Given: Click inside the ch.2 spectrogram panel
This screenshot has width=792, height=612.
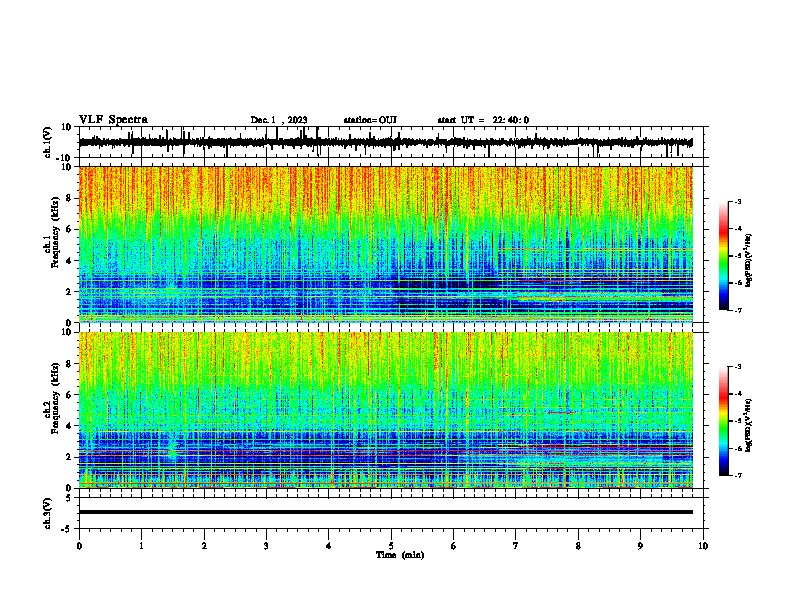Looking at the screenshot, I should coord(385,410).
